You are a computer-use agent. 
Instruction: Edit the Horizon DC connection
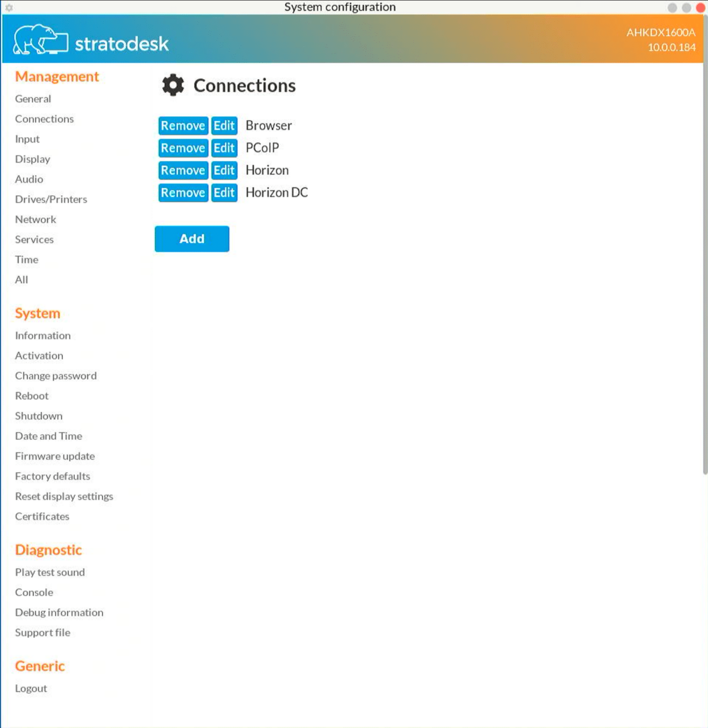click(x=224, y=192)
